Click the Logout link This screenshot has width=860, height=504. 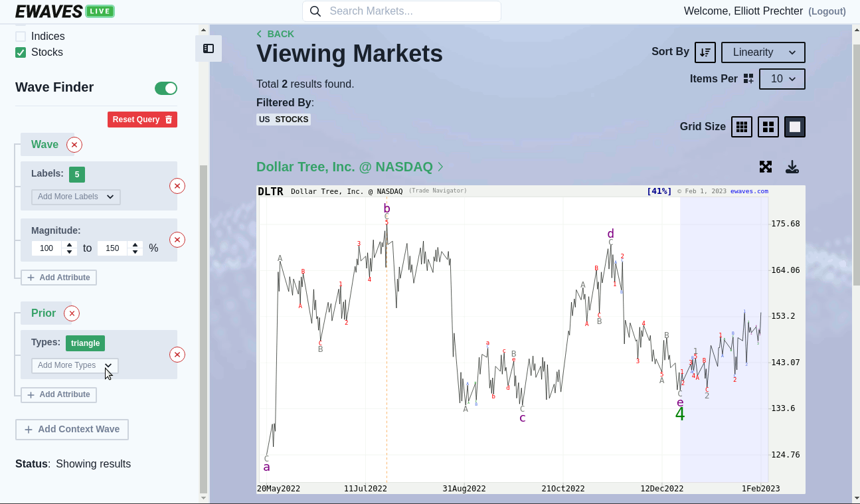click(x=827, y=11)
